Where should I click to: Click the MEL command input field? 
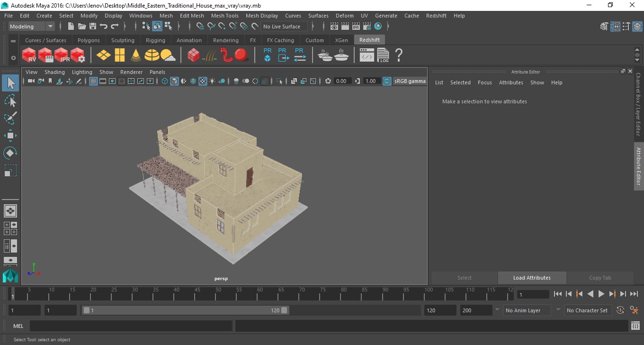[131, 326]
